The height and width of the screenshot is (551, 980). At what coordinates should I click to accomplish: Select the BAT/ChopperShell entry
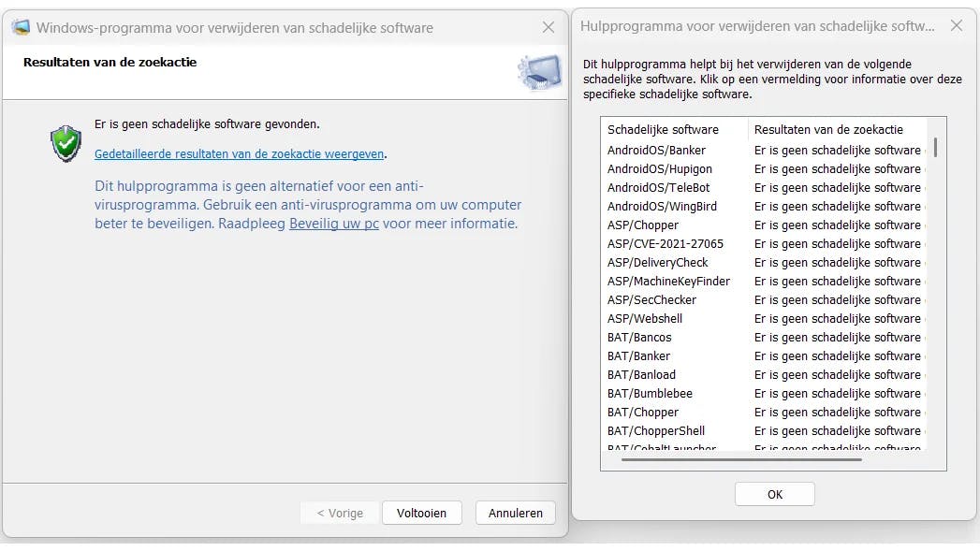[x=655, y=431]
